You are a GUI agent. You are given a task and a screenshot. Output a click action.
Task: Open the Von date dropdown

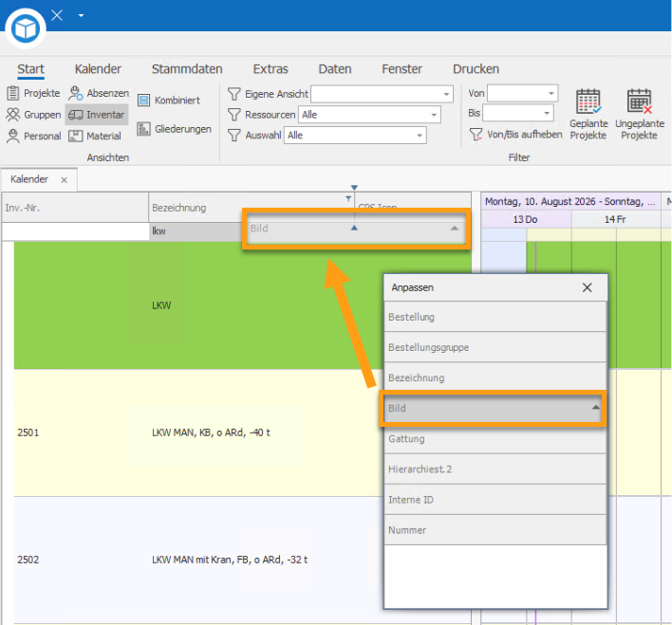(x=551, y=93)
